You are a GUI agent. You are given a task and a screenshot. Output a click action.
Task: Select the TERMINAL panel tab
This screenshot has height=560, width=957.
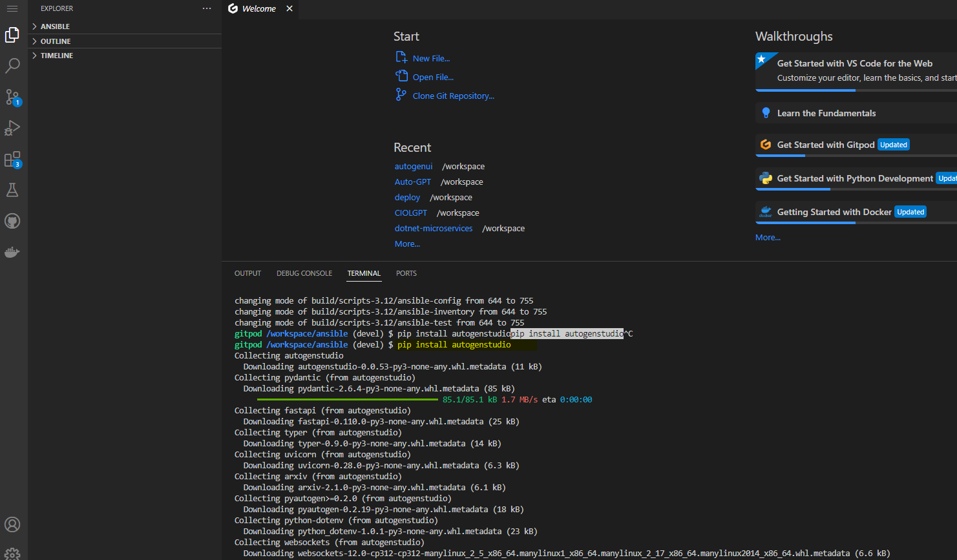[x=364, y=273]
